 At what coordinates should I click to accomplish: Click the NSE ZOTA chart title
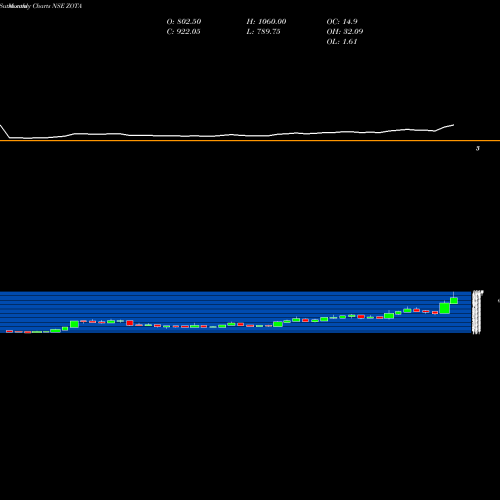[41, 6]
